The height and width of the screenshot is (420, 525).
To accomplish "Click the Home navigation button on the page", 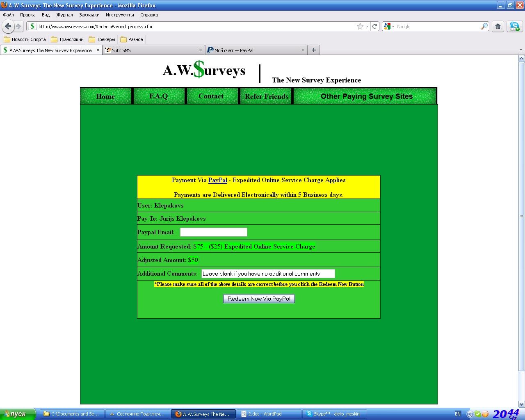I will [105, 96].
